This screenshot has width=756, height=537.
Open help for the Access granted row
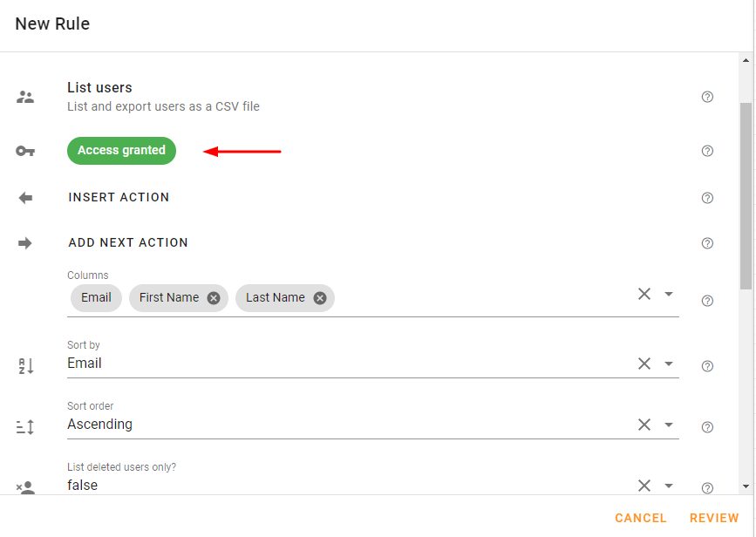point(707,151)
